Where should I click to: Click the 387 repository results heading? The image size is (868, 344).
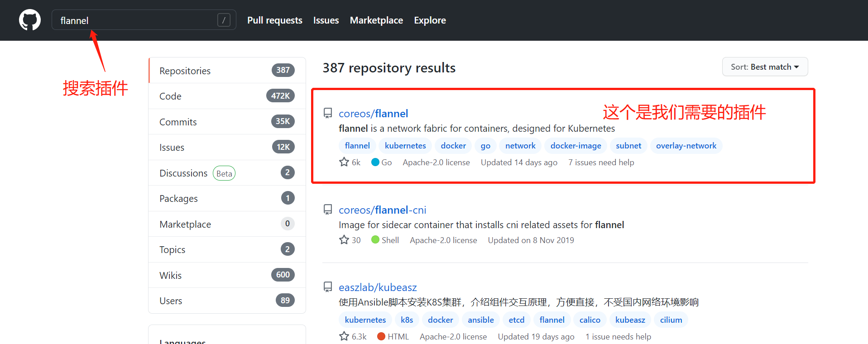point(389,68)
